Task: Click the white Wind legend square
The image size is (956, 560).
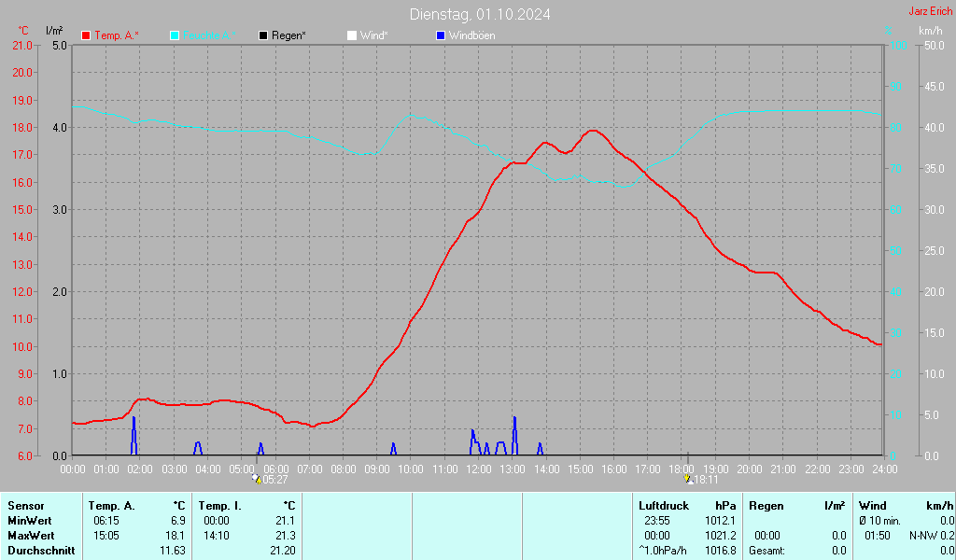Action: [x=352, y=35]
